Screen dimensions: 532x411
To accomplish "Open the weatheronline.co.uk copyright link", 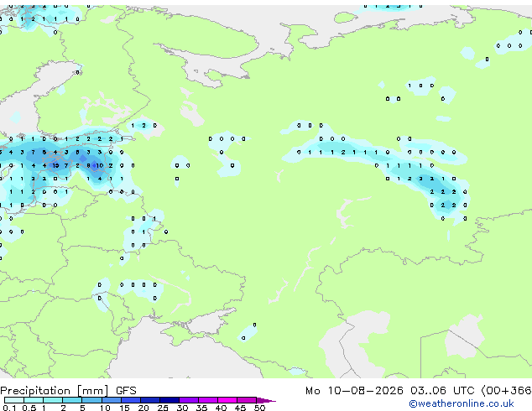I will pos(461,403).
